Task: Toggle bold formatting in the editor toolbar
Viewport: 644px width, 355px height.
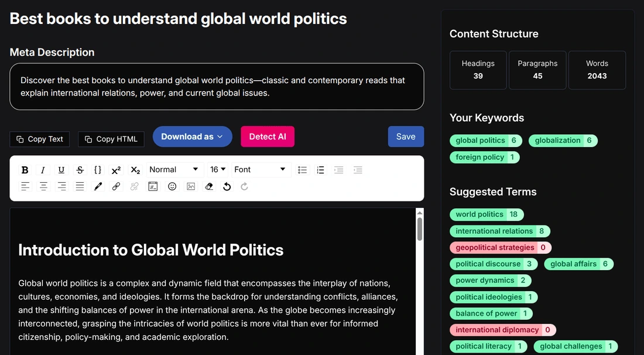Action: [x=25, y=169]
